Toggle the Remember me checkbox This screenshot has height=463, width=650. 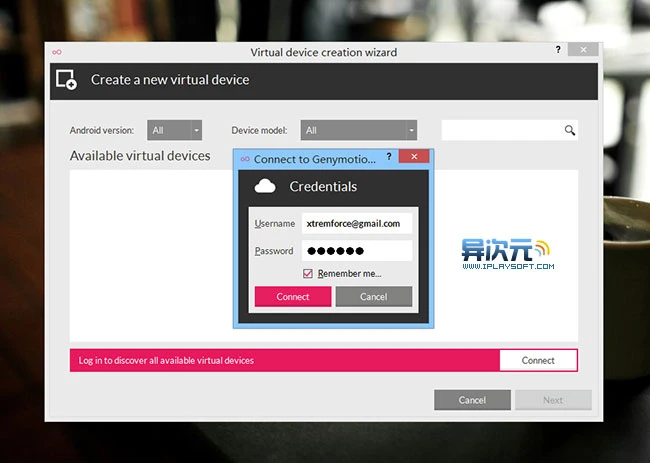tap(308, 274)
